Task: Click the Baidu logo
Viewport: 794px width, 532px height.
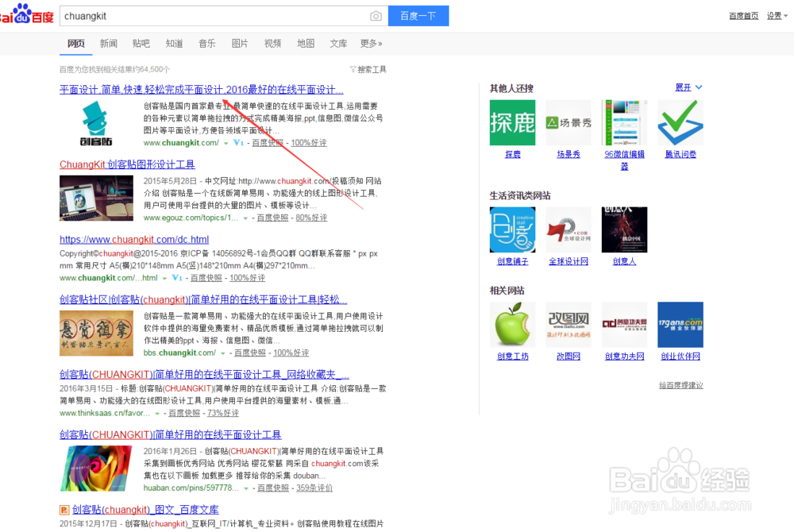Action: (26, 14)
